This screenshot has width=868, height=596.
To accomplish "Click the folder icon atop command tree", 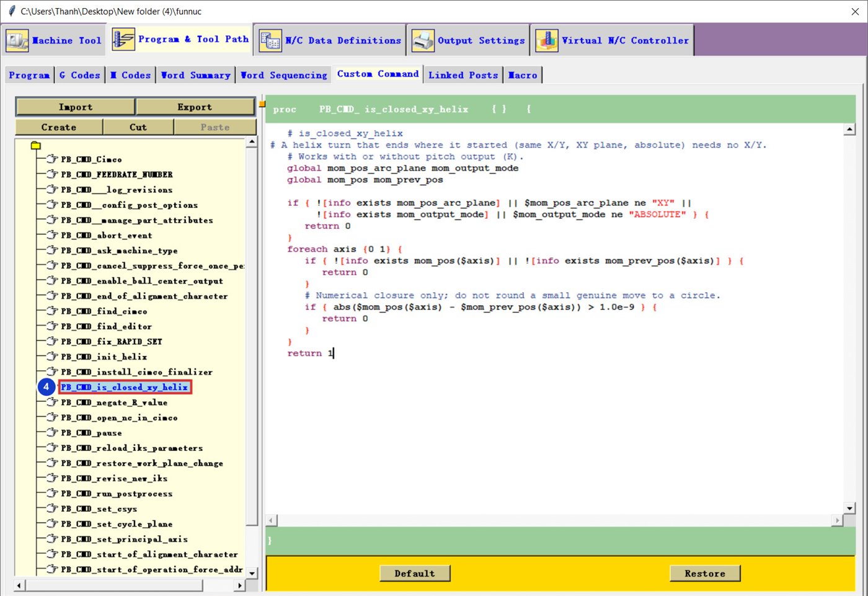I will tap(36, 146).
